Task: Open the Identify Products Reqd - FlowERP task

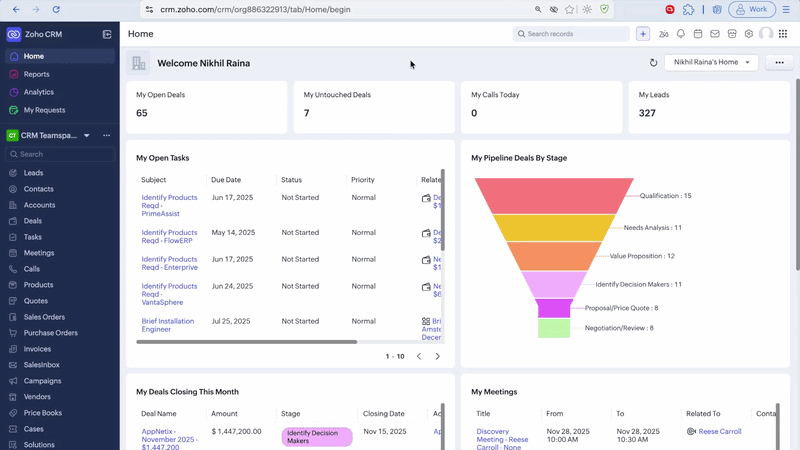Action: [169, 236]
